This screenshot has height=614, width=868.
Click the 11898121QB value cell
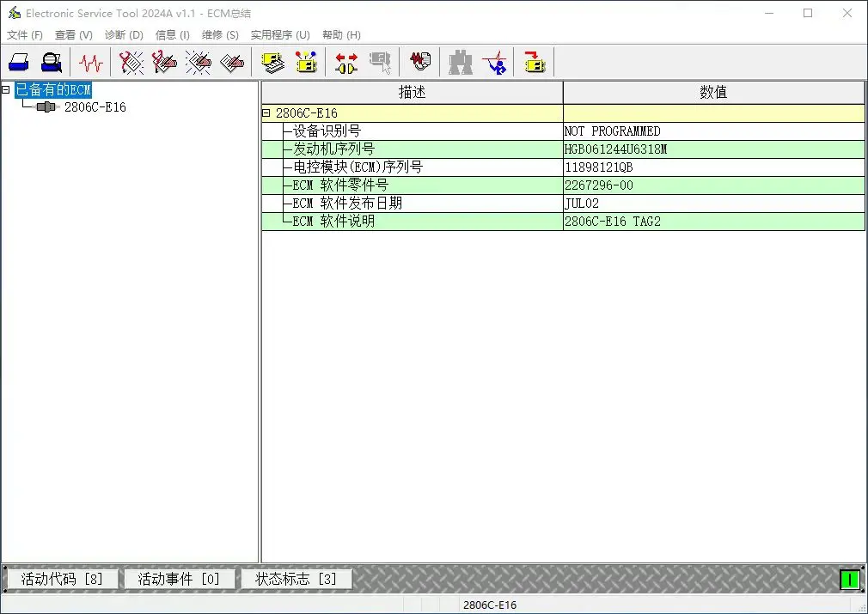pos(713,167)
